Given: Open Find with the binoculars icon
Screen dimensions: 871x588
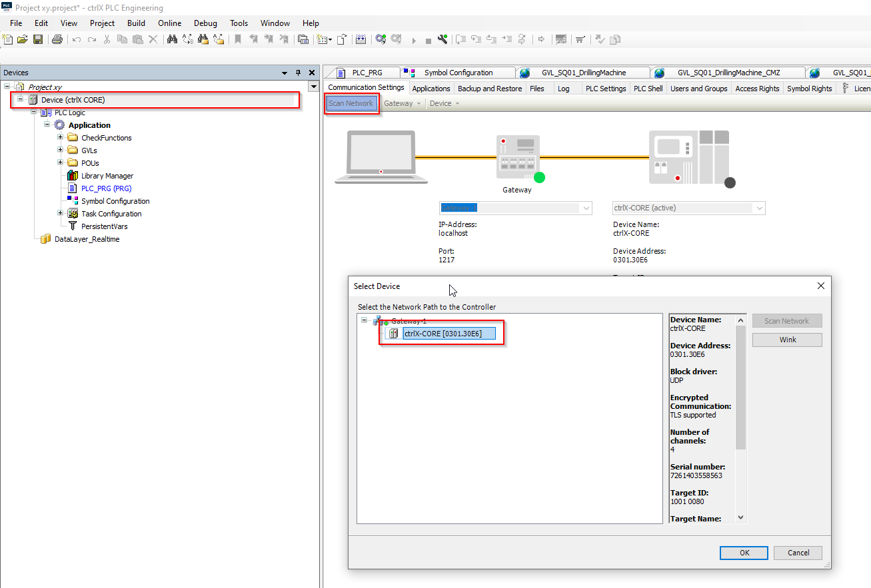Looking at the screenshot, I should pos(172,39).
